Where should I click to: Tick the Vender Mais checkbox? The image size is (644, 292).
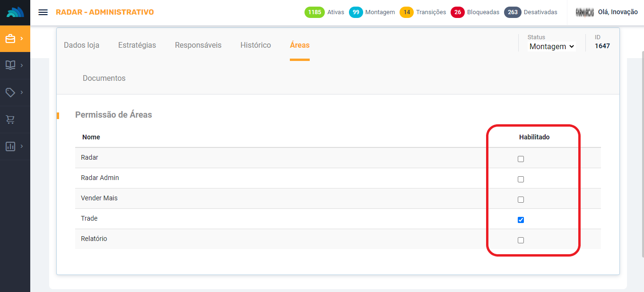[521, 199]
